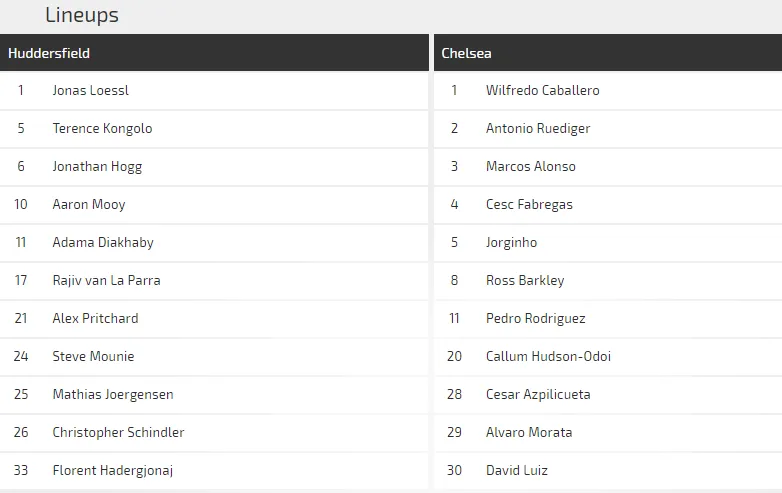The width and height of the screenshot is (782, 493).
Task: Click Marcos Alonso's name
Action: click(x=531, y=166)
